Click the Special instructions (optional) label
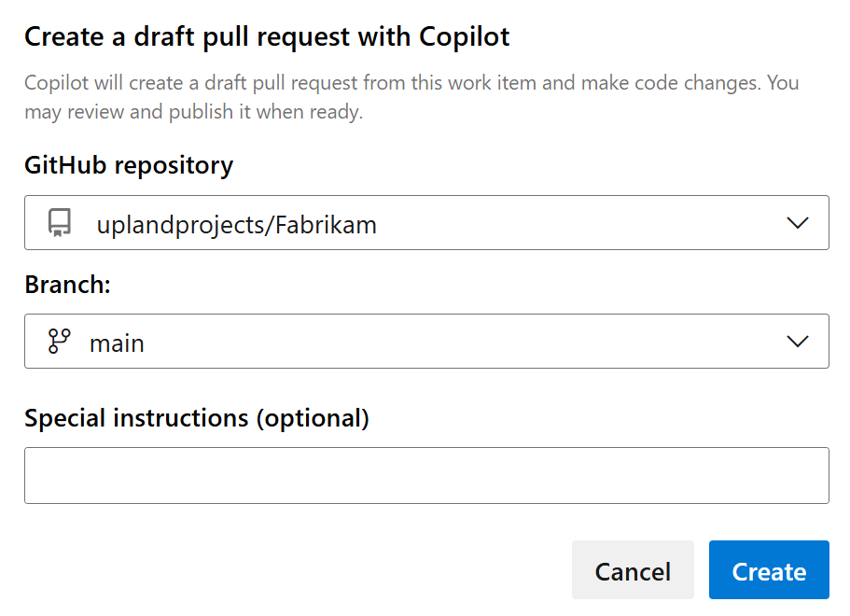The height and width of the screenshot is (616, 850). click(197, 417)
